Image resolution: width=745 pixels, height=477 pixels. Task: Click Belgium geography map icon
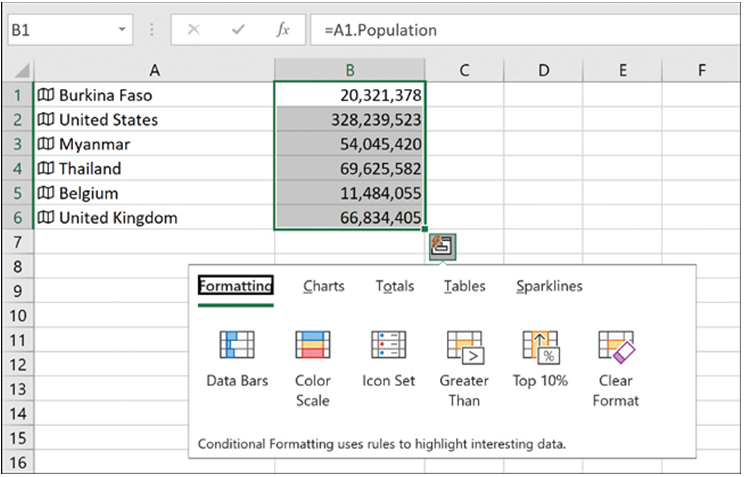click(46, 193)
